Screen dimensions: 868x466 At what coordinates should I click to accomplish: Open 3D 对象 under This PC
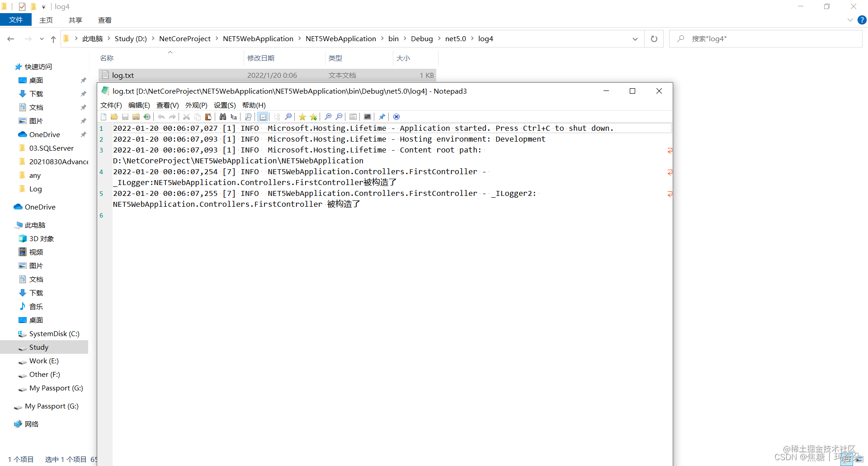[41, 238]
